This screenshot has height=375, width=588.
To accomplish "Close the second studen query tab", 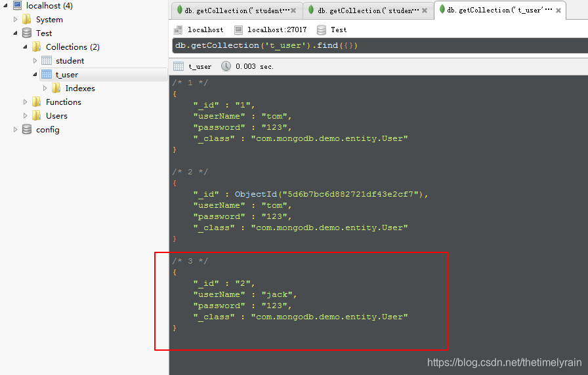I will click(x=425, y=10).
